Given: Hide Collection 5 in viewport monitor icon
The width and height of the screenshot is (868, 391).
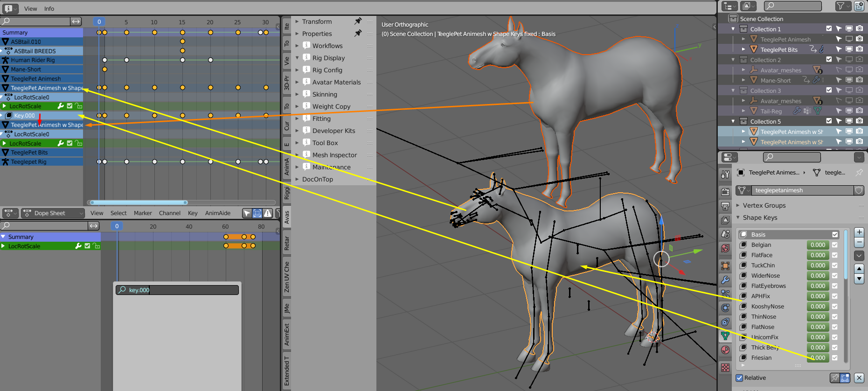Looking at the screenshot, I should 849,121.
